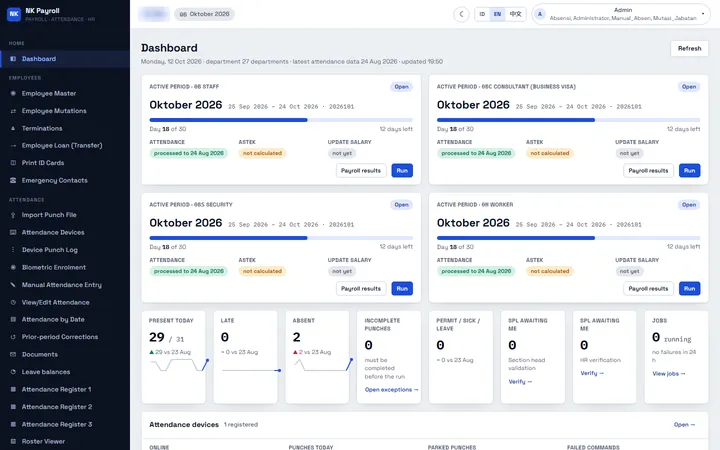Click the Biometric Enrolment icon
The height and width of the screenshot is (450, 720).
pyautogui.click(x=13, y=267)
